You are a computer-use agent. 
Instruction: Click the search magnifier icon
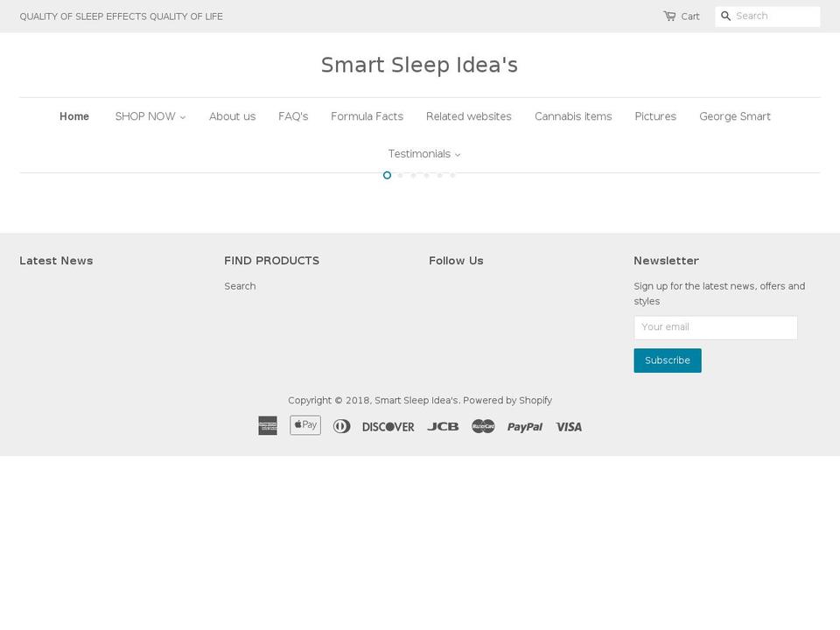(726, 16)
